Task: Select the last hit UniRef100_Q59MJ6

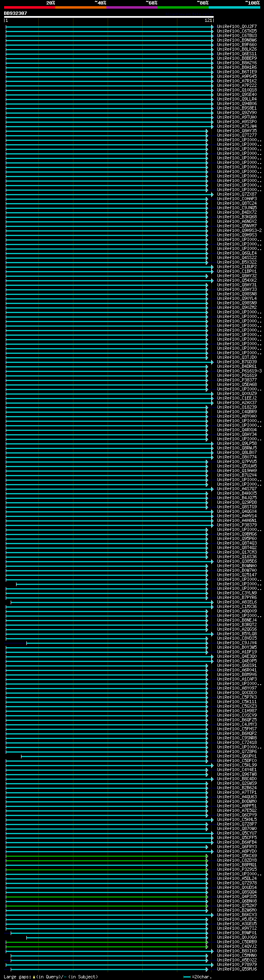Action: 237,969
